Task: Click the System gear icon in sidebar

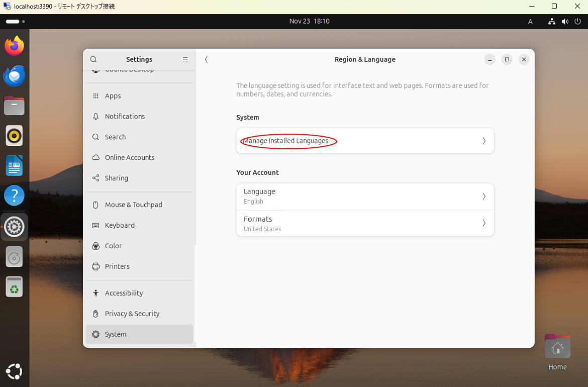Action: pos(95,334)
